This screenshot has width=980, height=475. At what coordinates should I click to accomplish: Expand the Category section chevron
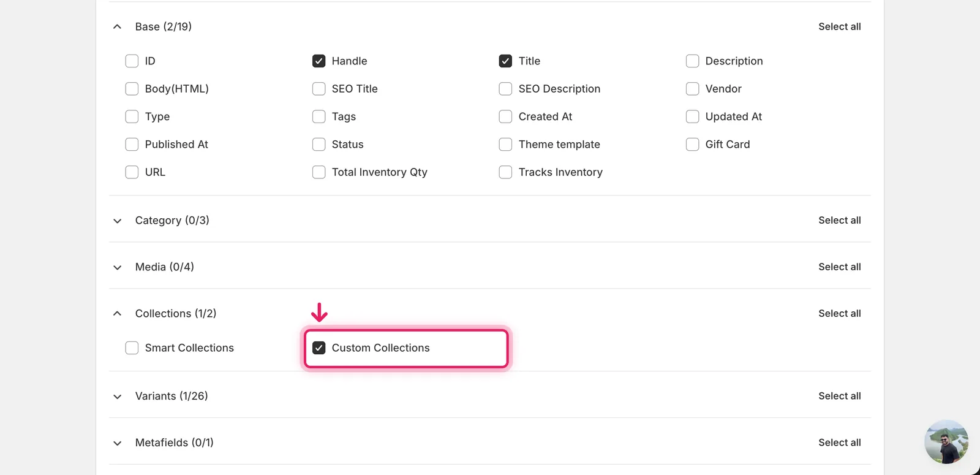pos(118,221)
